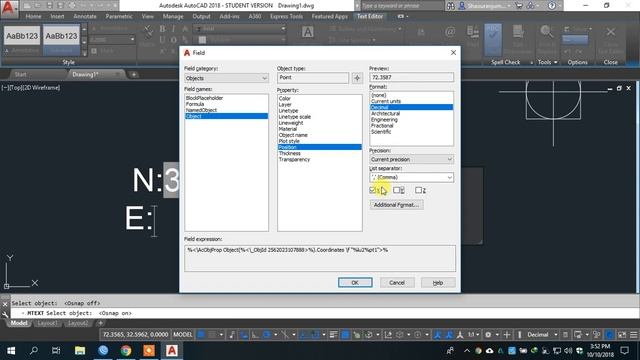Select the Linetype scale property
This screenshot has height=360, width=640.
(295, 117)
